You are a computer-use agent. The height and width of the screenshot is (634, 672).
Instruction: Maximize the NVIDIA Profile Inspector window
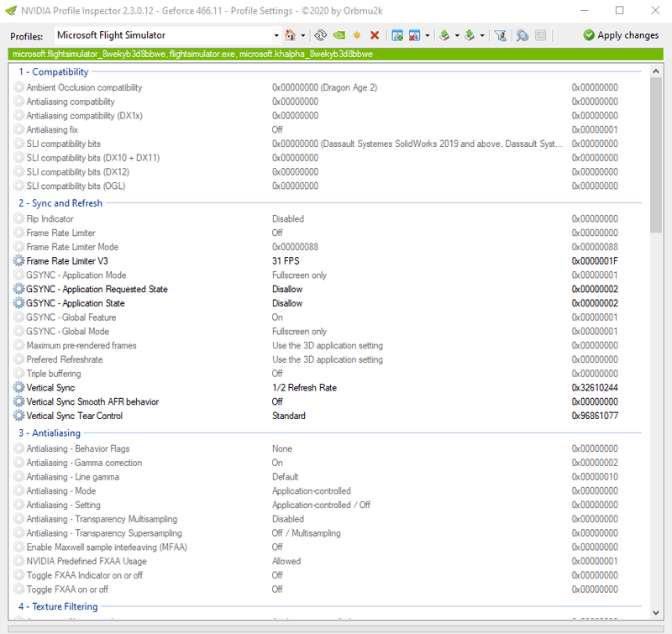620,10
